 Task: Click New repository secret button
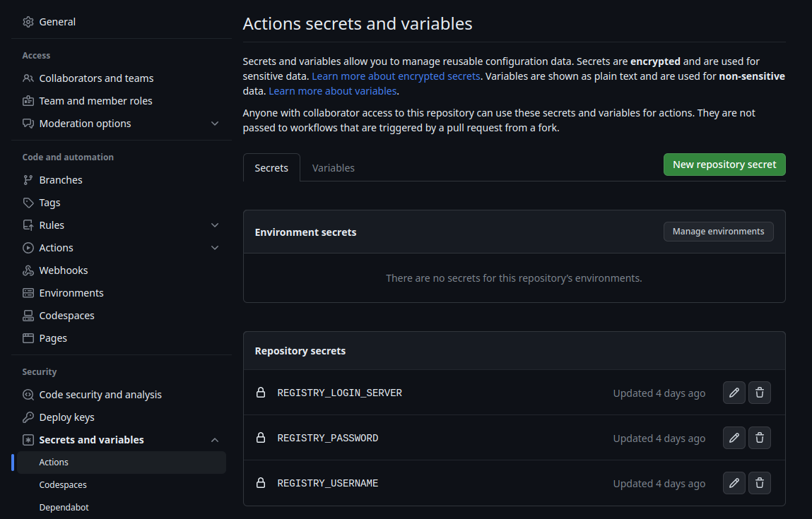[724, 165]
